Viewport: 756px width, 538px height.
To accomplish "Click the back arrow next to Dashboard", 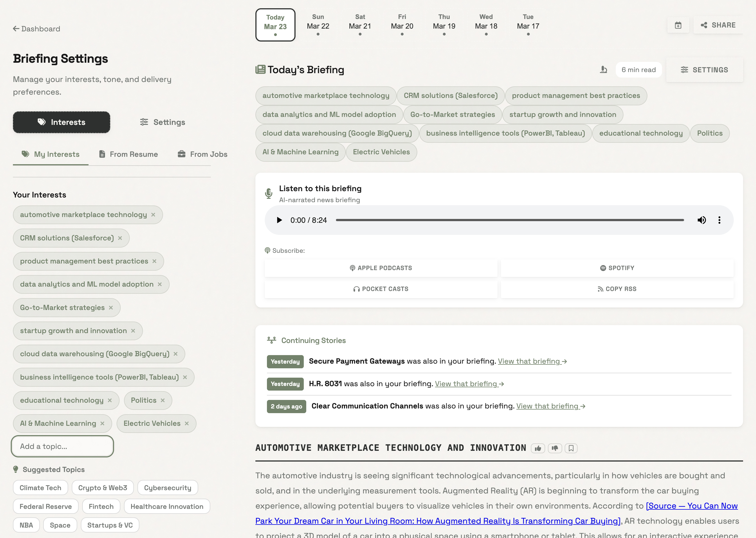I will click(16, 29).
